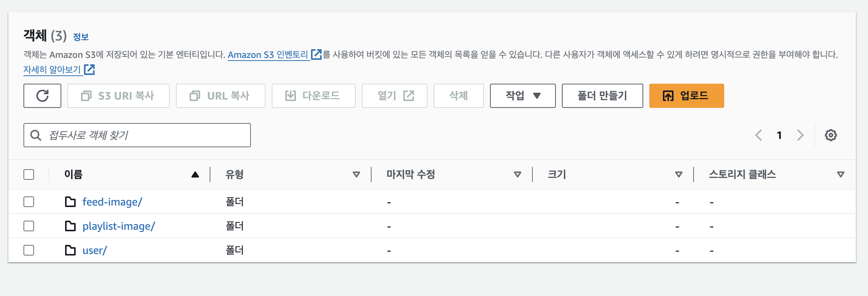Open the 작업 actions dropdown
The height and width of the screenshot is (296, 868).
523,96
